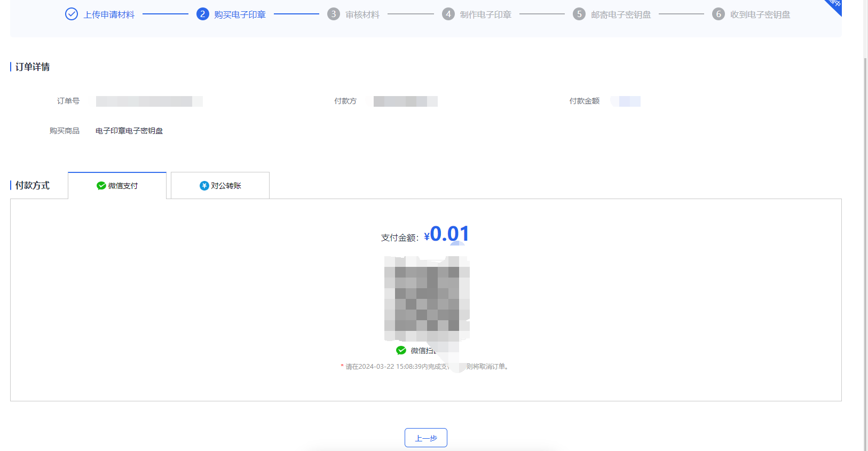Image resolution: width=868 pixels, height=451 pixels.
Task: Click the 电子印章电子密钥盘 product name
Action: pos(129,131)
